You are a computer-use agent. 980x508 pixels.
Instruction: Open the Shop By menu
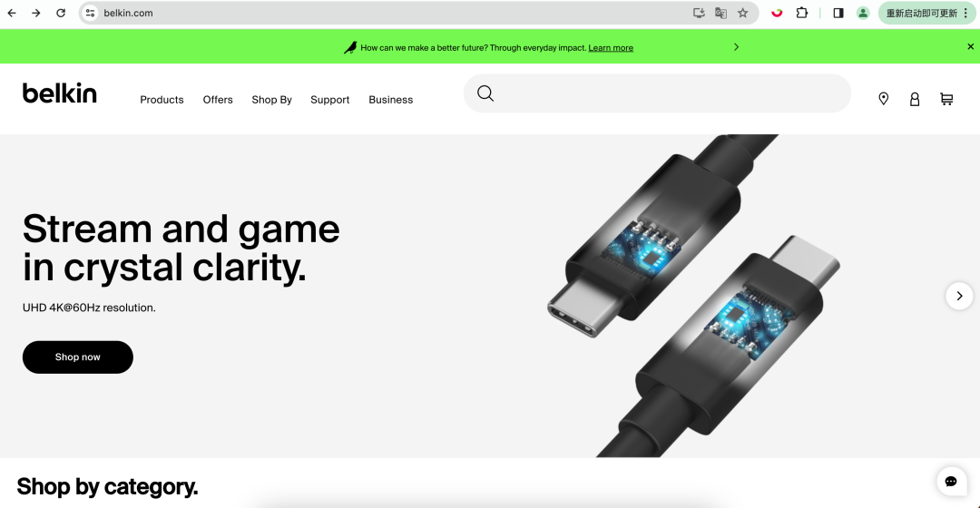[x=272, y=100]
